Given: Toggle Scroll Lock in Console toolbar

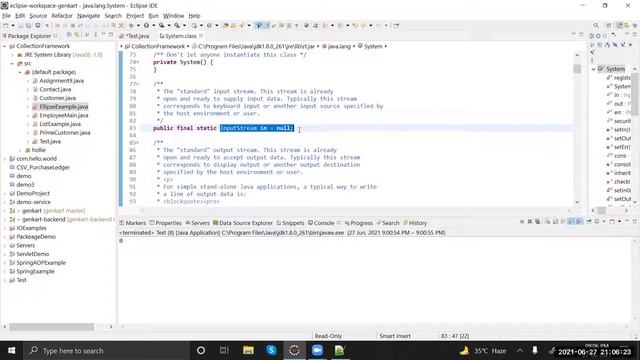Looking at the screenshot, I should (x=556, y=222).
